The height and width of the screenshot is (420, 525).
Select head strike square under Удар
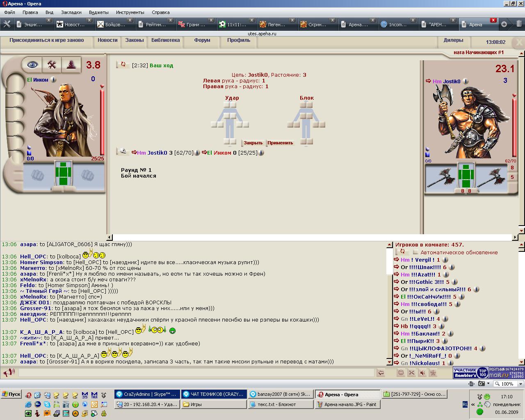[230, 105]
